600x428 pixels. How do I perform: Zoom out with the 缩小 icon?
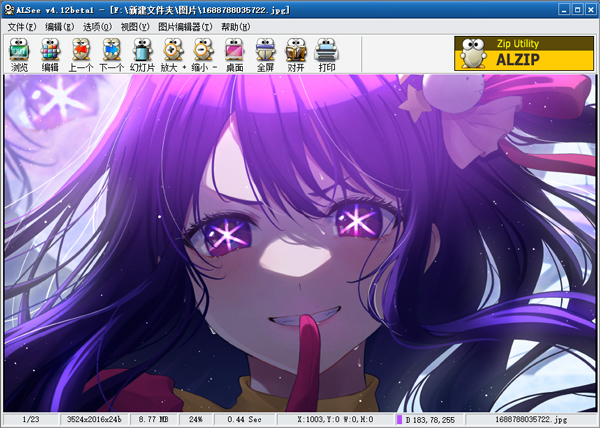point(203,53)
